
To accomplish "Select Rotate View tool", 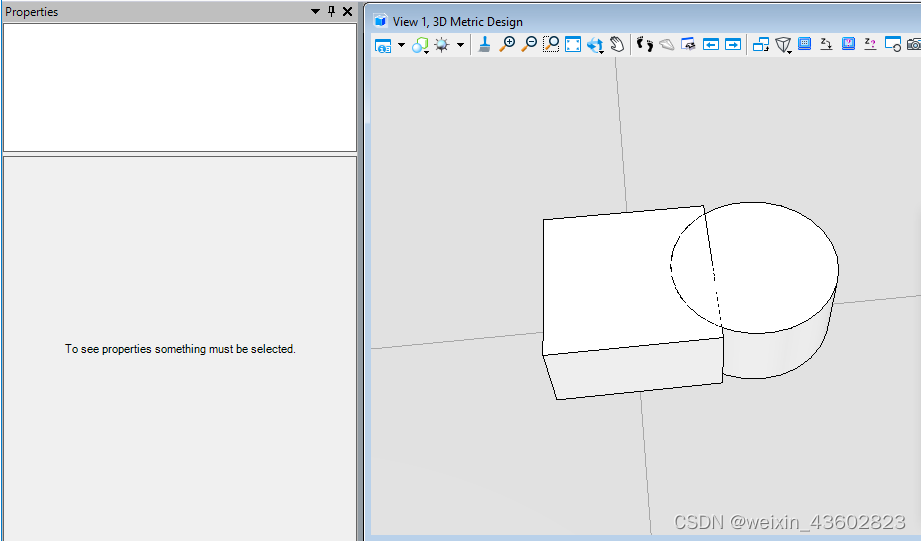I will click(x=595, y=45).
